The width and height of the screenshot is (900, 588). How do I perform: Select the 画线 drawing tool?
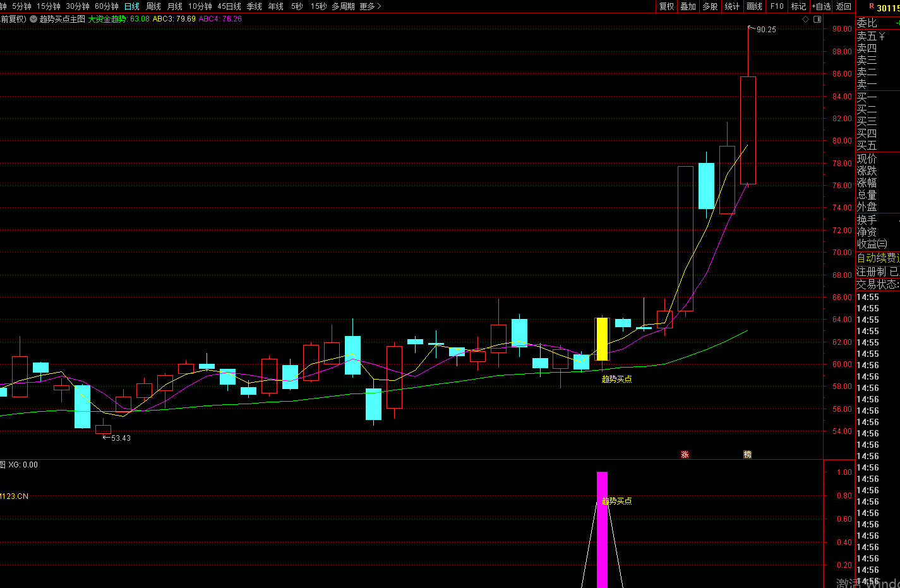coord(754,6)
